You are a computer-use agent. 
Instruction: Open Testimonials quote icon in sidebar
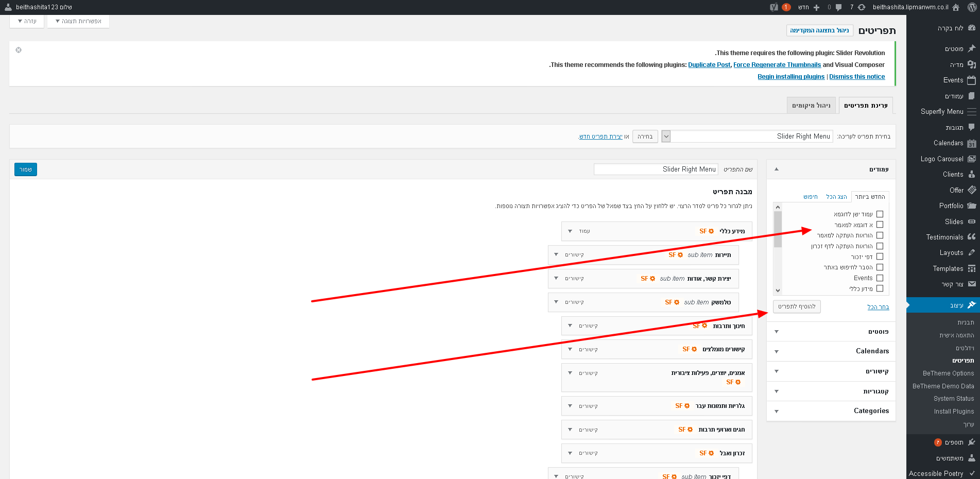[971, 237]
